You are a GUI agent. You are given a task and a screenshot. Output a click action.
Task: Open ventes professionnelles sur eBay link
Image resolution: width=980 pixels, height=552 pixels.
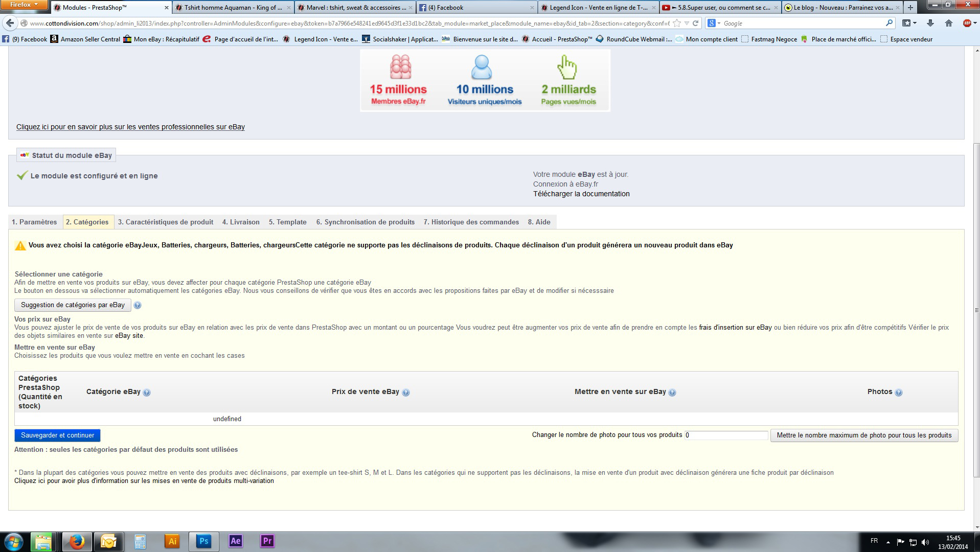click(x=130, y=127)
